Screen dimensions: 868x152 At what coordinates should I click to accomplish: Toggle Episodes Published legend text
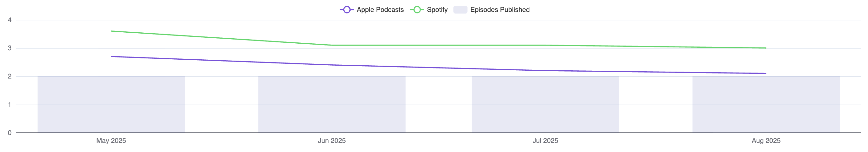pos(500,10)
